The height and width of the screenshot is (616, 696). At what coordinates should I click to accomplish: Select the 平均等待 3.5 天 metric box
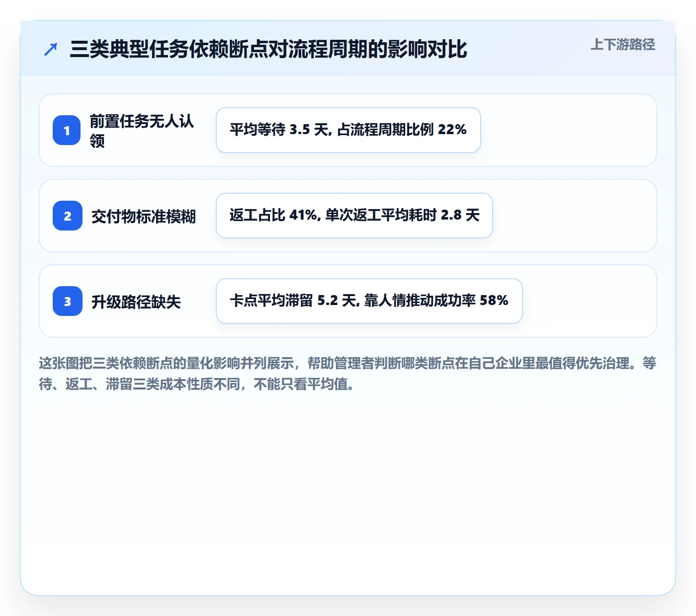(x=348, y=130)
